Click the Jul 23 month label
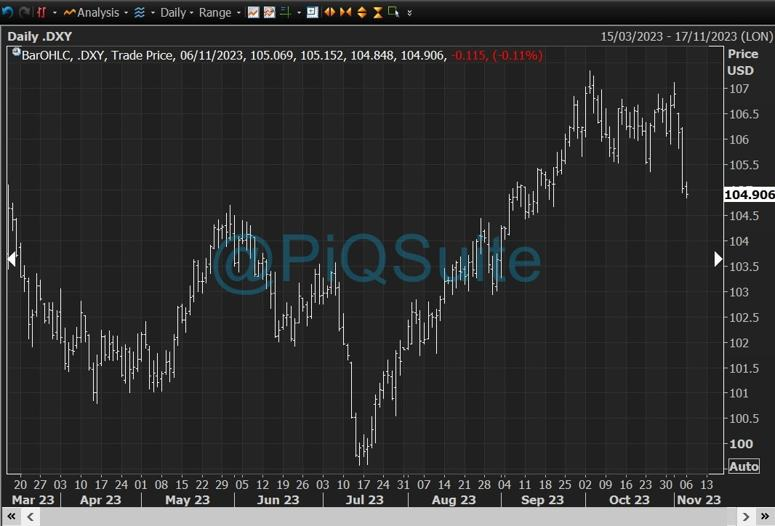 [x=364, y=500]
